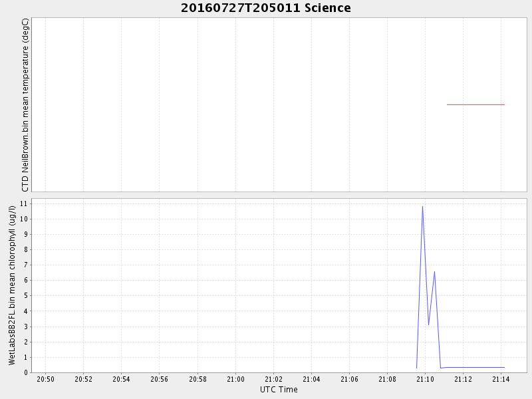Screen dimensions: 532x399
Task: Select the CTD NeilBrown temperature axis label
Action: tap(25, 105)
